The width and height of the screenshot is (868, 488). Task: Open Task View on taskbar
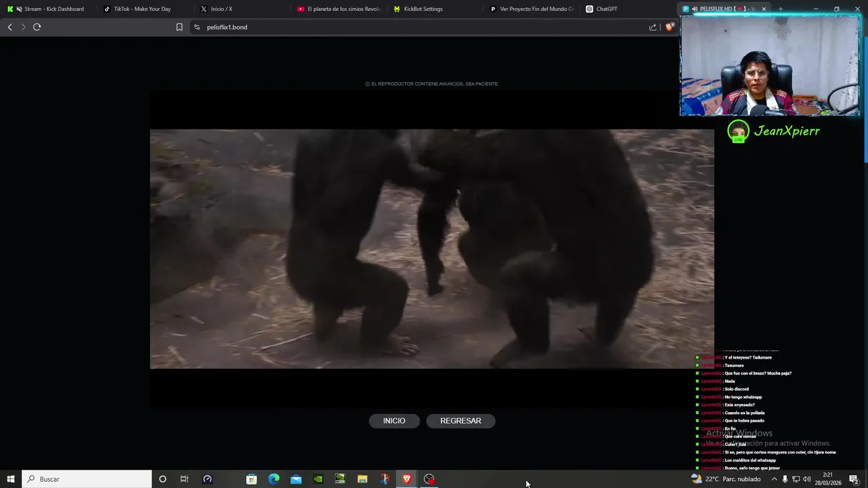click(x=184, y=479)
